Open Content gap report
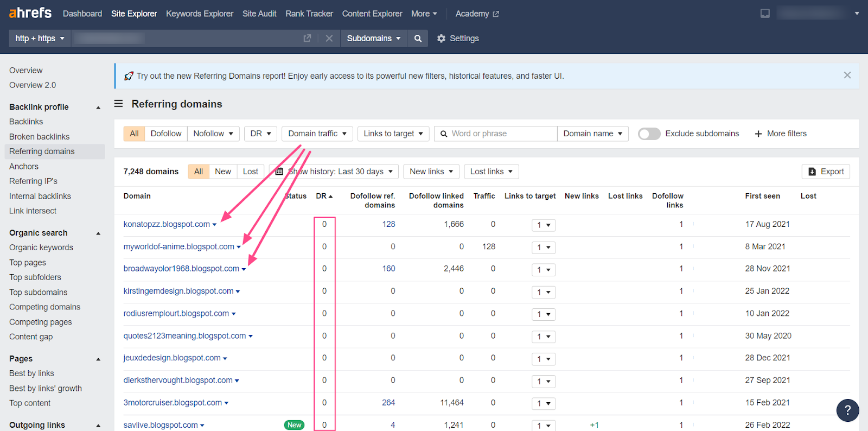The width and height of the screenshot is (868, 431). [31, 337]
